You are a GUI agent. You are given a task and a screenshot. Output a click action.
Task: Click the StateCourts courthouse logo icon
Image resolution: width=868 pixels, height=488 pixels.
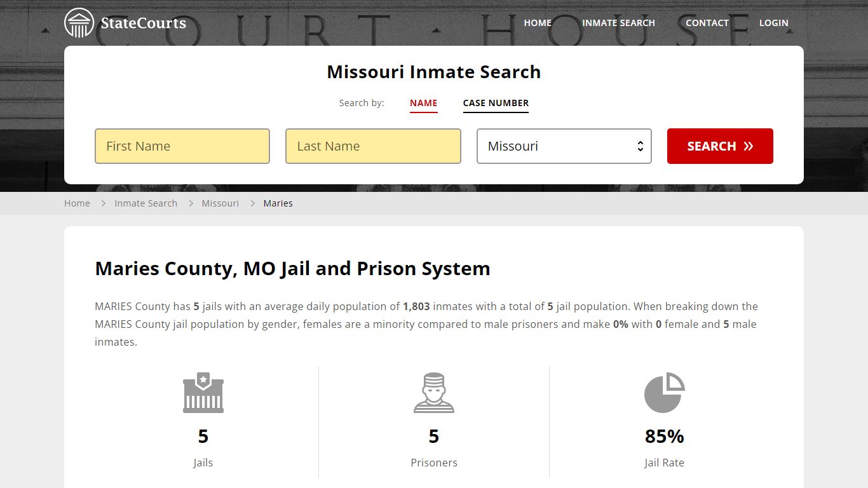(x=79, y=23)
